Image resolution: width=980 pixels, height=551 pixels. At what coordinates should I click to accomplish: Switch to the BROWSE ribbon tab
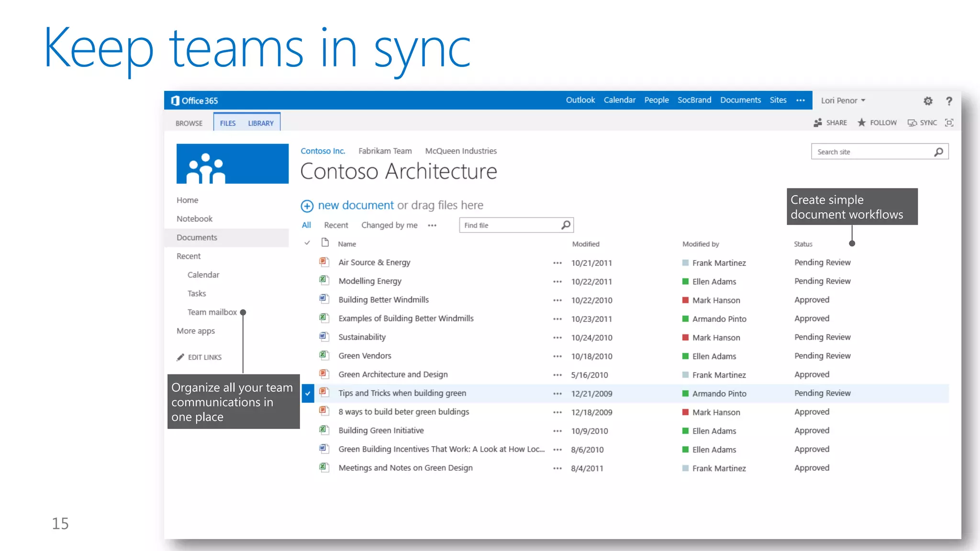click(189, 123)
